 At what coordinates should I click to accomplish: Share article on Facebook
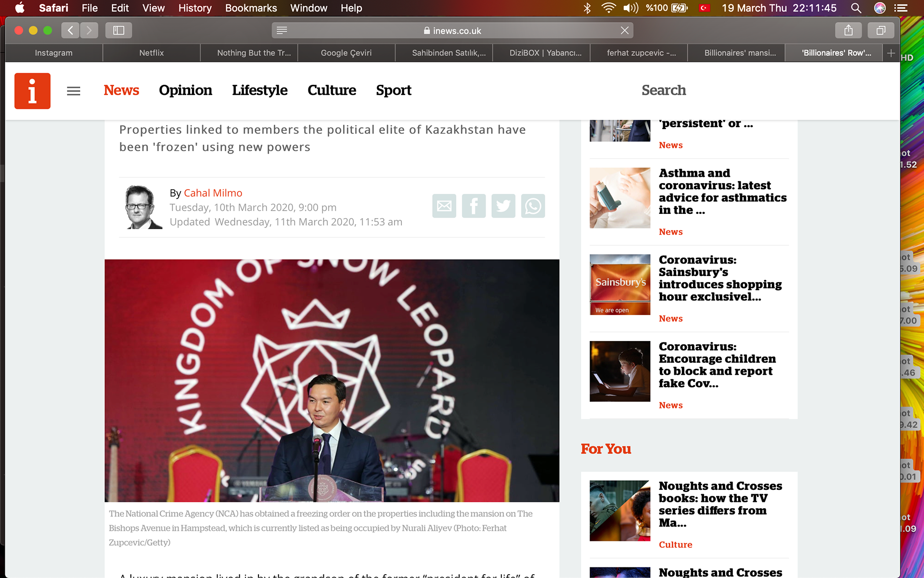click(474, 206)
